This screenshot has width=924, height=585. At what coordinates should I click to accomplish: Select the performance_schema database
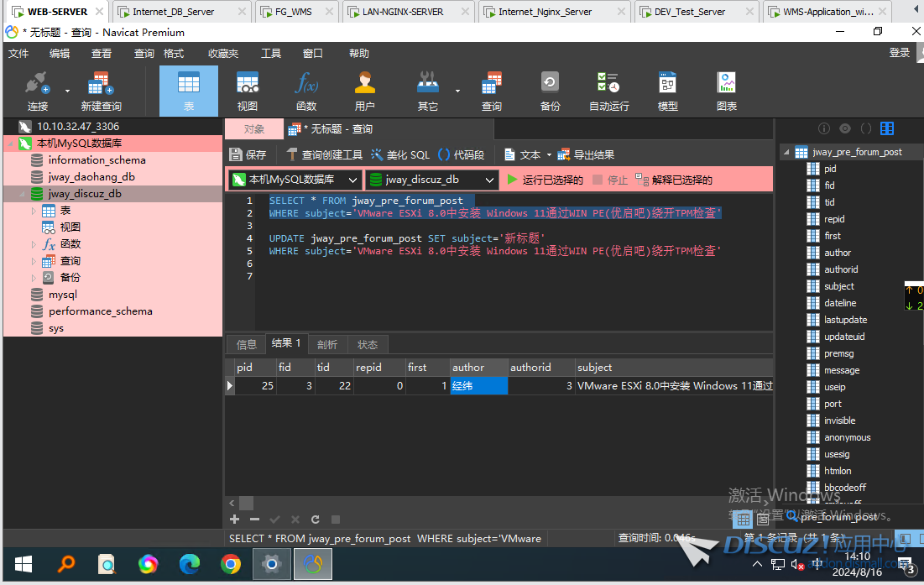click(100, 311)
